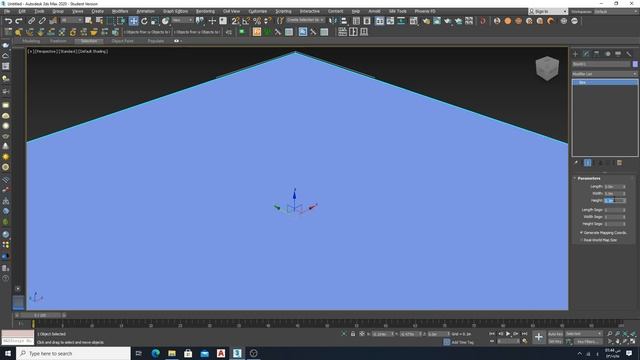This screenshot has width=640, height=360.
Task: Open AutoCAD from the taskbar
Action: (x=221, y=353)
